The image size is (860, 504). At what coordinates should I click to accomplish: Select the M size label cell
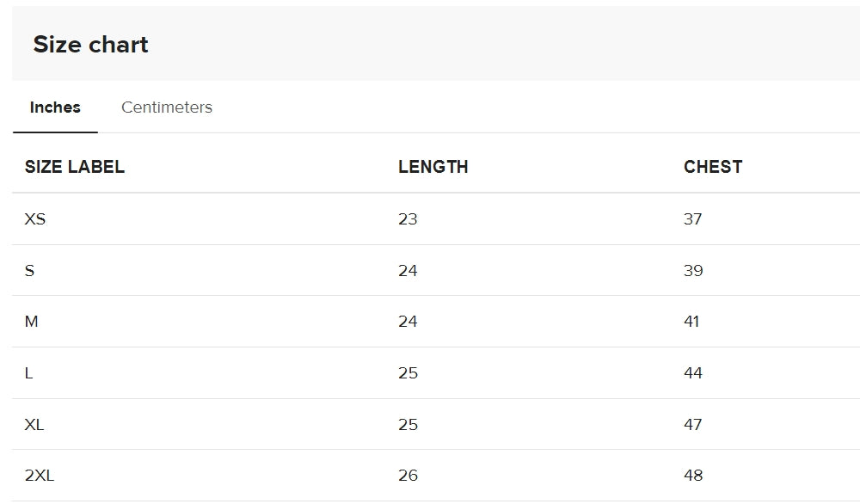point(31,322)
